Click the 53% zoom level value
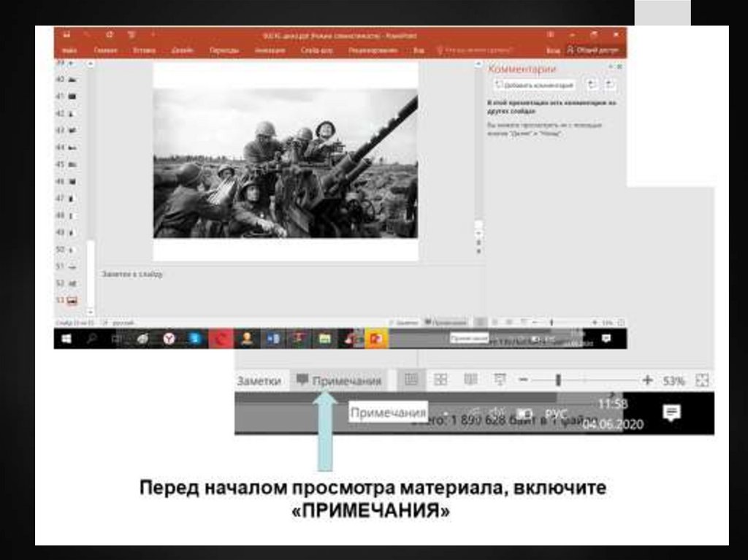This screenshot has height=560, width=748. (673, 380)
